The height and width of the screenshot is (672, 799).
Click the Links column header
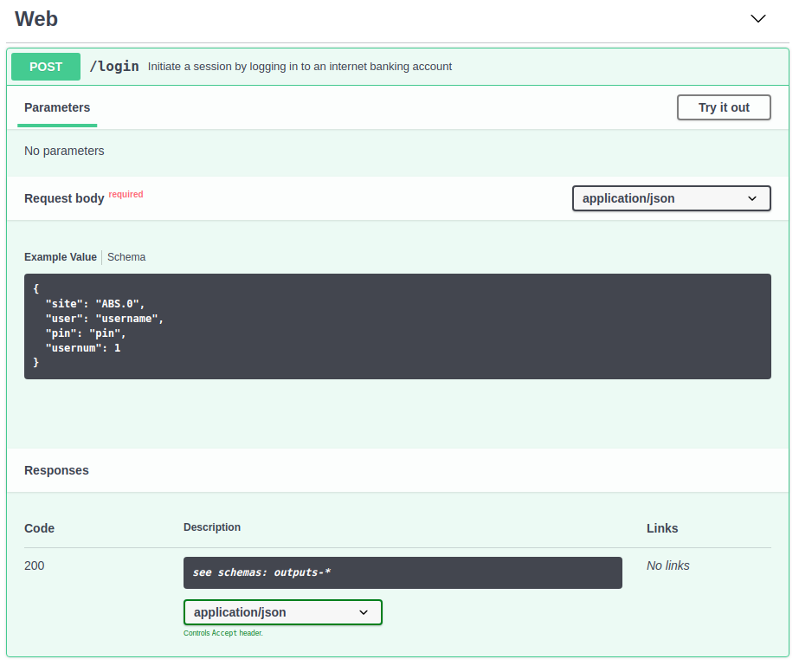click(662, 528)
